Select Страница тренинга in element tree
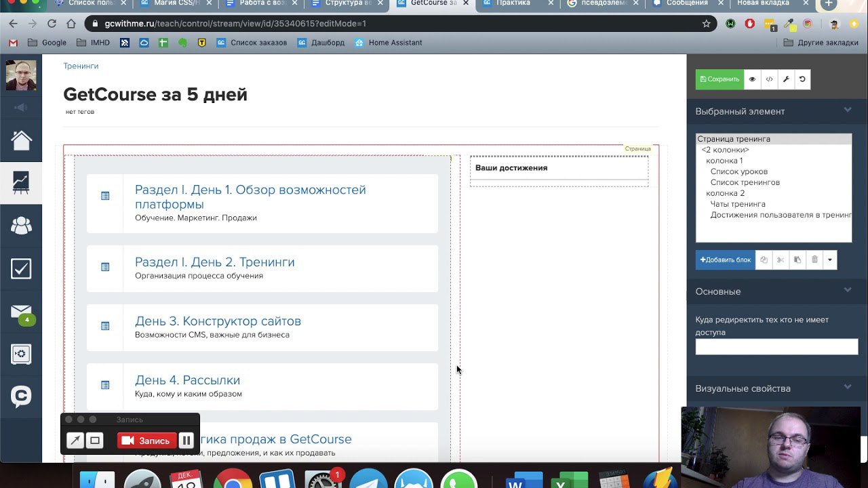868x488 pixels. coord(774,139)
